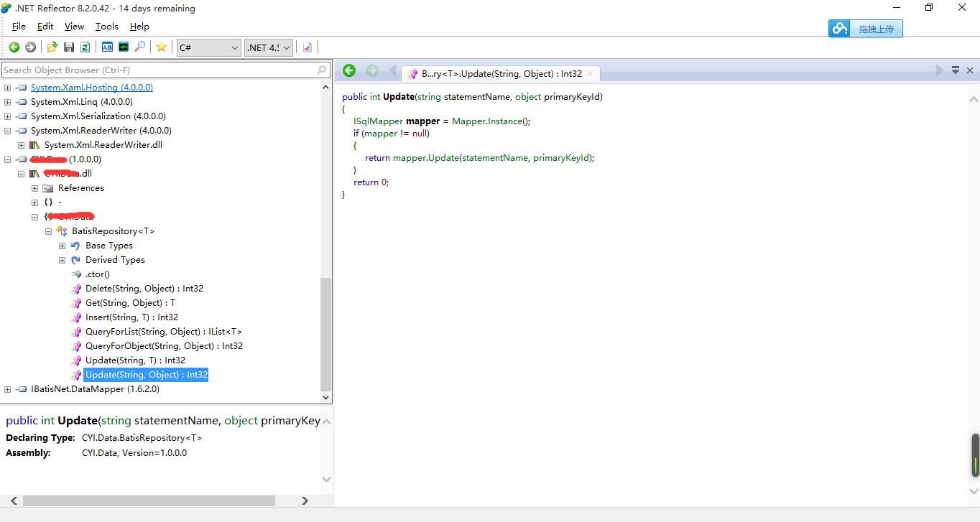The image size is (980, 522).
Task: Open the tab list dropdown arrow in the code pane
Action: click(x=956, y=70)
